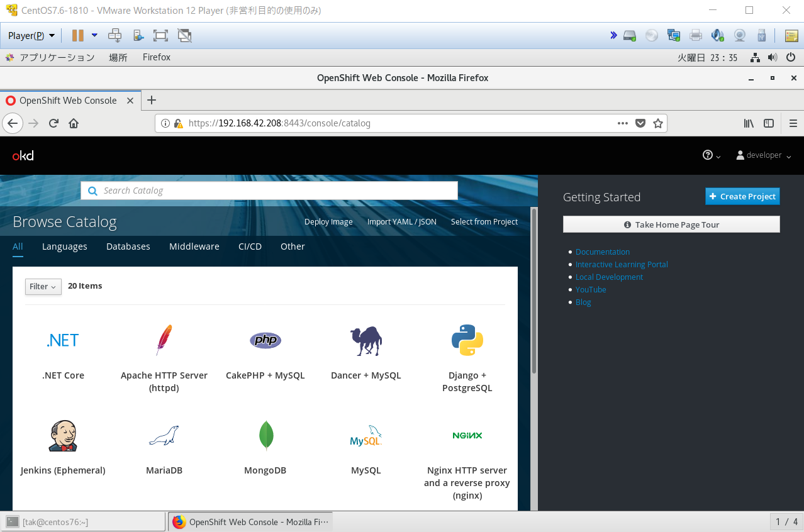Click the catalog vertical scrollbar
The image size is (804, 532).
coord(534,291)
